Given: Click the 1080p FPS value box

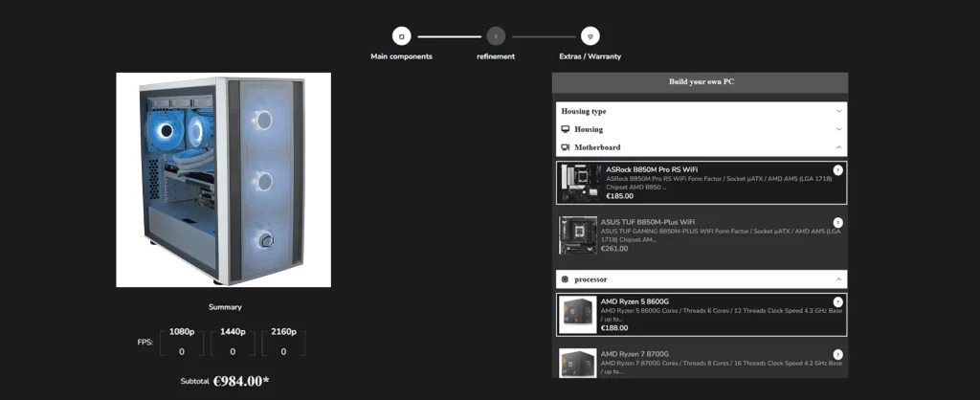Looking at the screenshot, I should click(x=182, y=344).
